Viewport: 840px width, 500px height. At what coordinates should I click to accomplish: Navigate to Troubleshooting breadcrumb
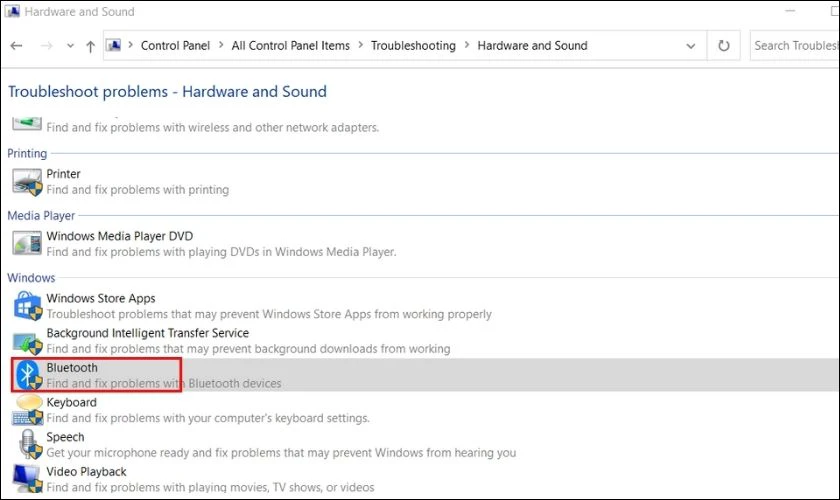click(x=413, y=46)
